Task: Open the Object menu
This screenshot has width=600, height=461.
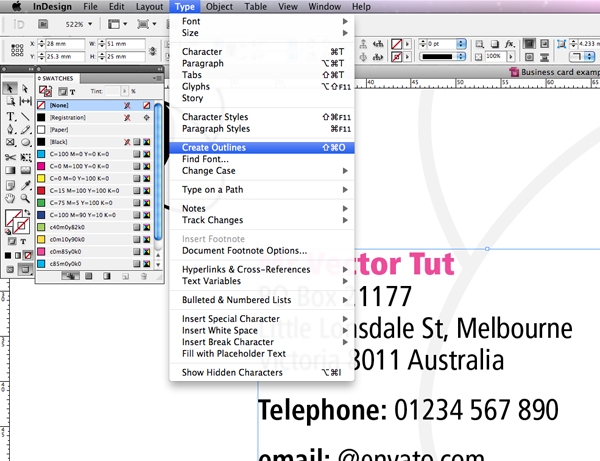Action: tap(219, 7)
